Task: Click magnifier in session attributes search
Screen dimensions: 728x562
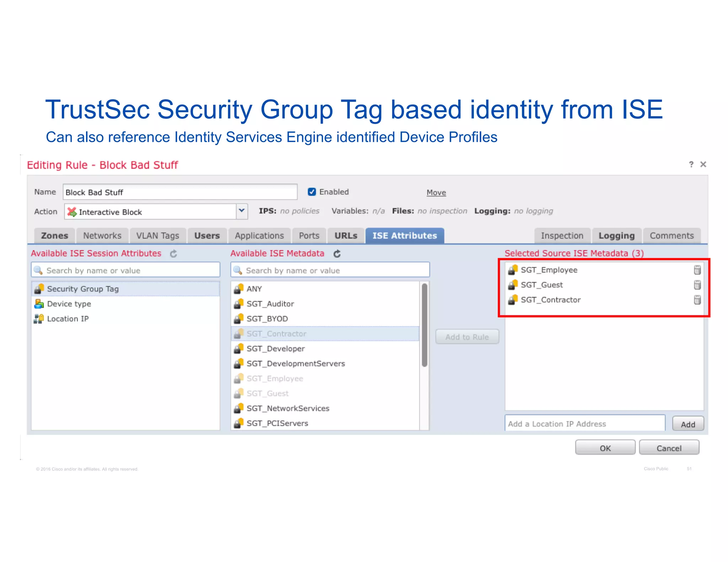Action: (38, 270)
